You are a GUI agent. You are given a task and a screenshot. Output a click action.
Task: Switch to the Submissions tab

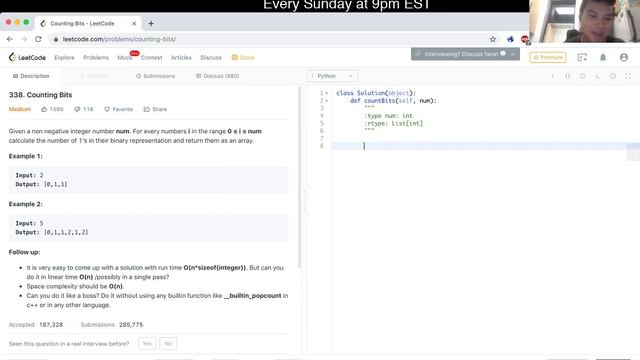[156, 76]
